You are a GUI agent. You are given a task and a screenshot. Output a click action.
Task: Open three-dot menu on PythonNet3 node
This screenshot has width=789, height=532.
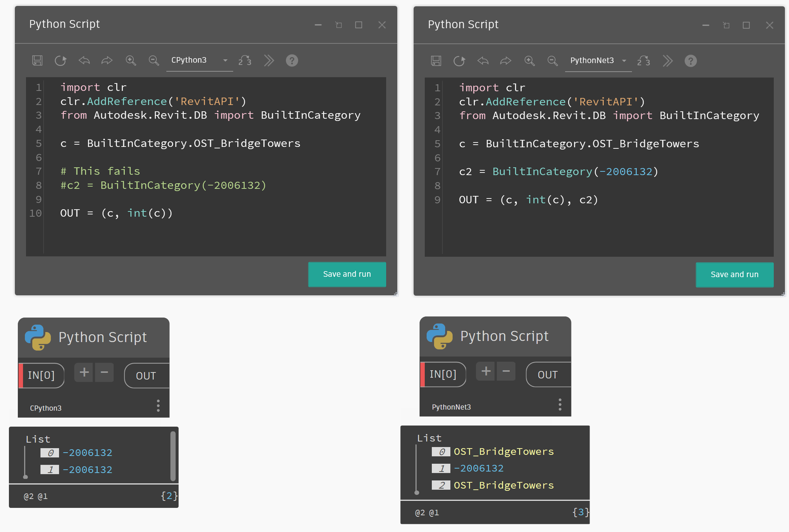tap(560, 405)
